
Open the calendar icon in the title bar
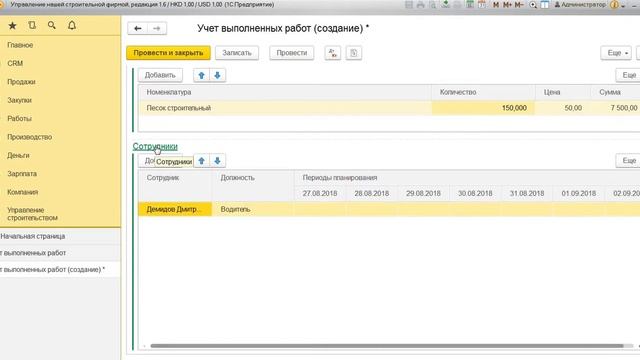coord(482,4)
